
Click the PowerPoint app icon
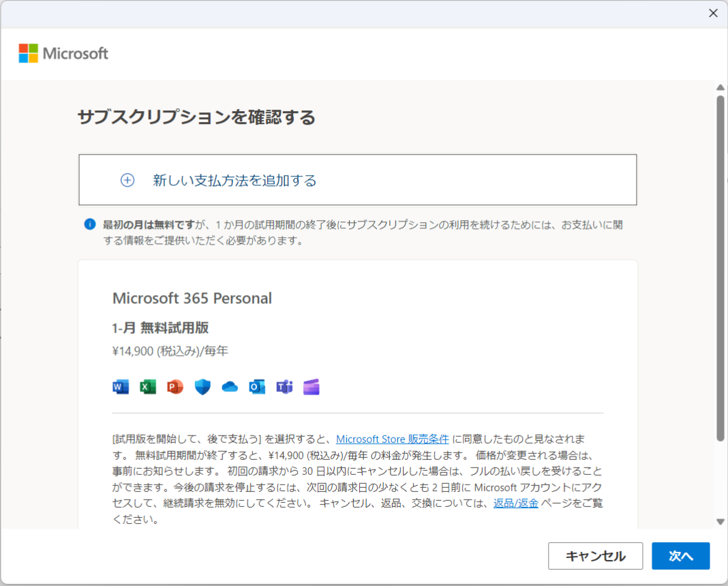pos(175,386)
